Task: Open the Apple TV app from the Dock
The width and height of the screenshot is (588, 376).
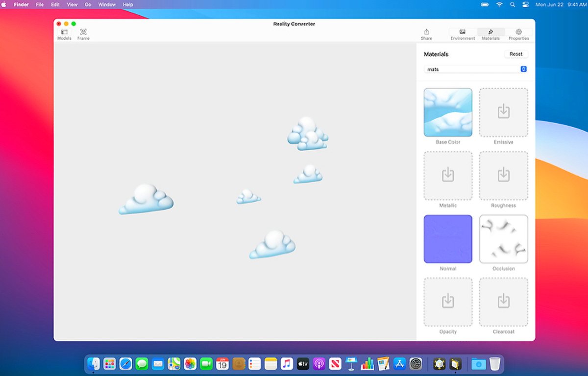Action: click(303, 364)
